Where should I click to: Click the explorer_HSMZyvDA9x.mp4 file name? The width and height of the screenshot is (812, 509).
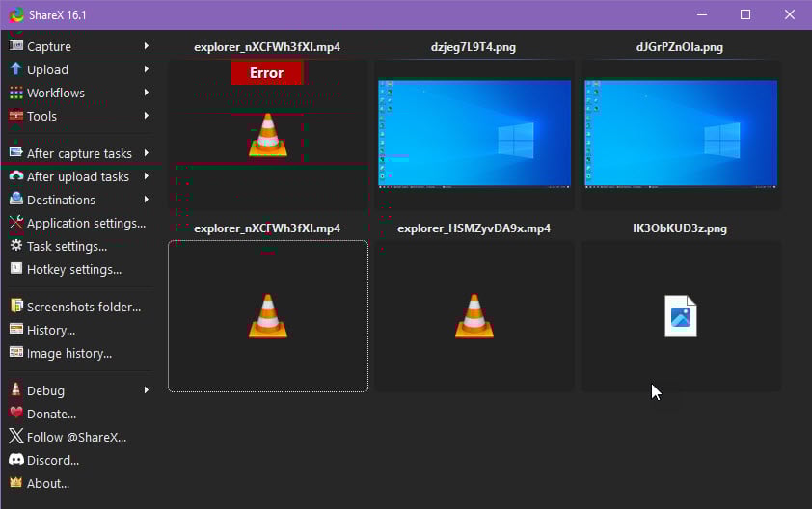tap(474, 228)
